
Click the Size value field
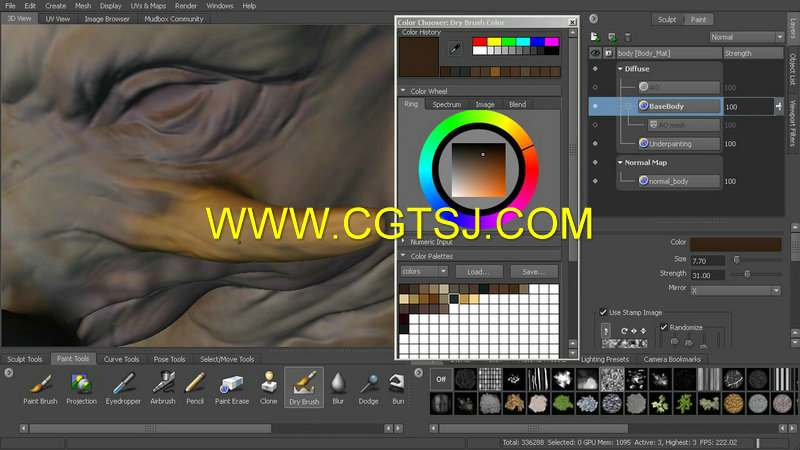[x=708, y=261]
